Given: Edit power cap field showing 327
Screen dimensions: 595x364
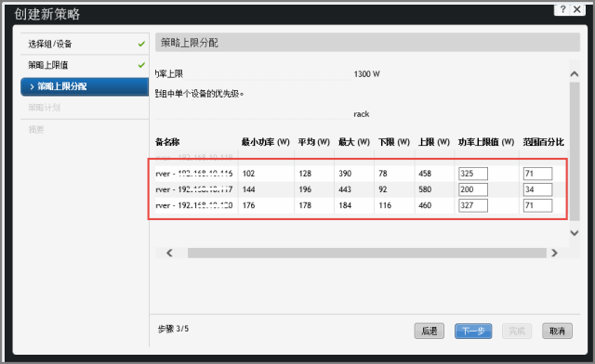Looking at the screenshot, I should pos(473,205).
